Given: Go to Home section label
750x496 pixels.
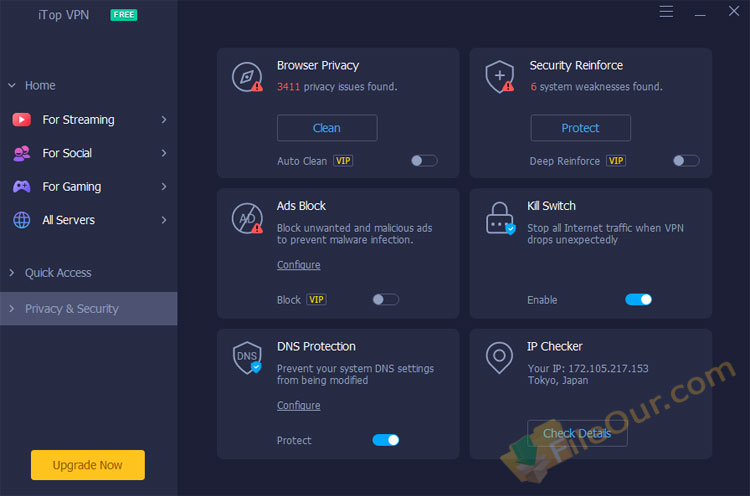Looking at the screenshot, I should click(x=40, y=86).
